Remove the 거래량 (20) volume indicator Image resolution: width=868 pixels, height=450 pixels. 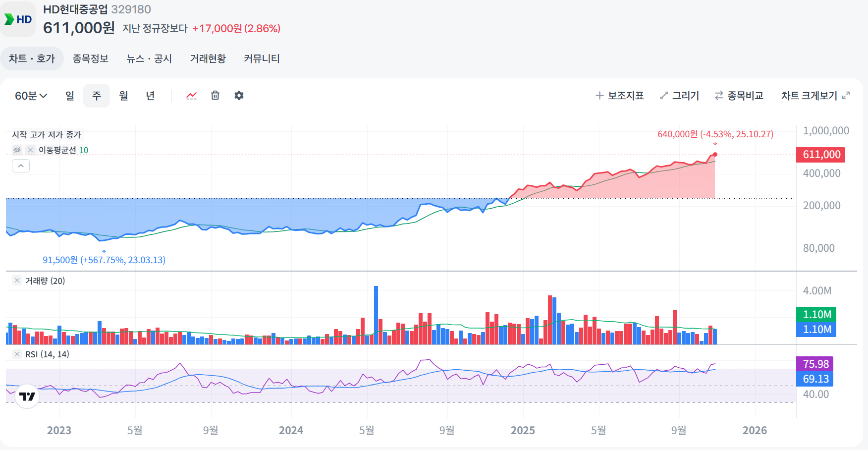click(x=17, y=281)
